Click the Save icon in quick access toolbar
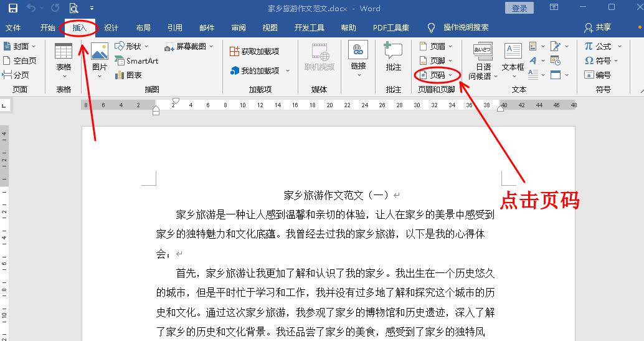Screen dimensions: 644x341 tap(13, 8)
